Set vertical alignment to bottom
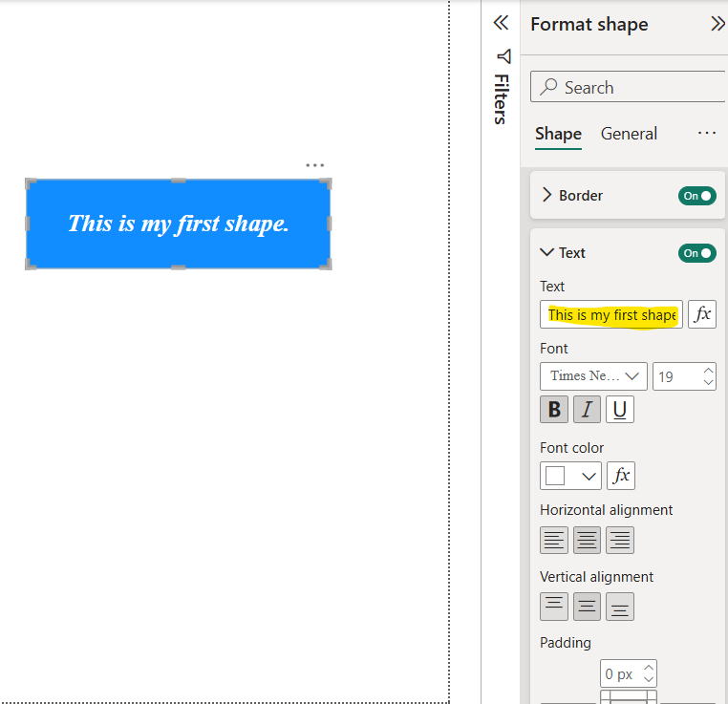The image size is (728, 704). pos(620,607)
